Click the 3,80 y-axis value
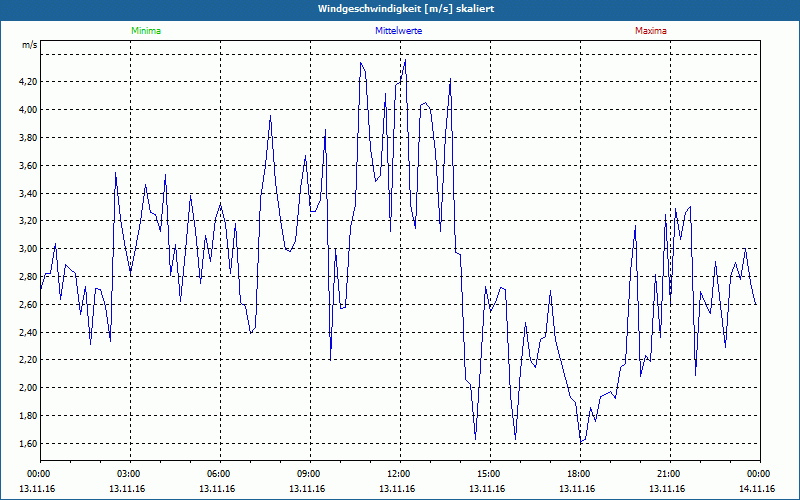Viewport: 800px width, 500px height. coord(30,138)
